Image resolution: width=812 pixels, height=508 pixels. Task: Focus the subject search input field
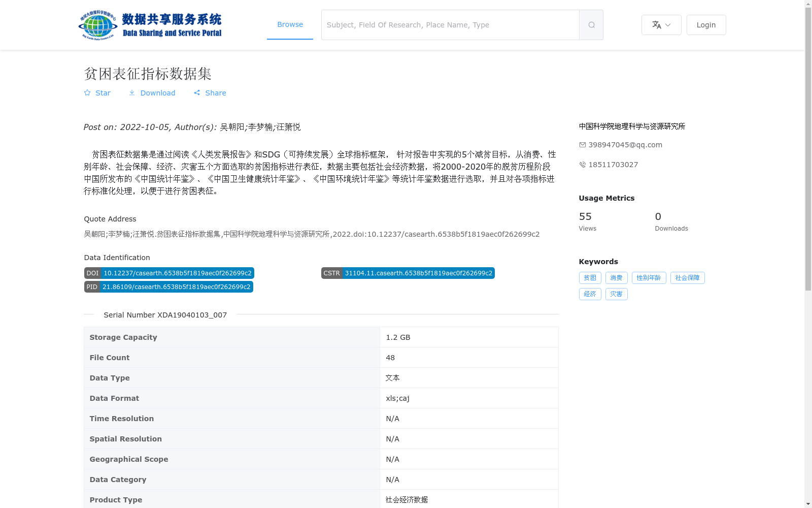(x=450, y=25)
